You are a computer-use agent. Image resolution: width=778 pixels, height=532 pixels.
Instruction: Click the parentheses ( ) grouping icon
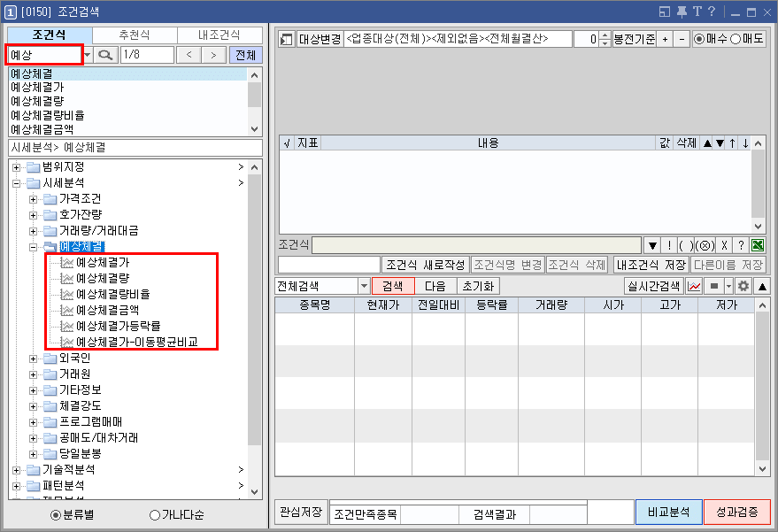[x=683, y=244]
